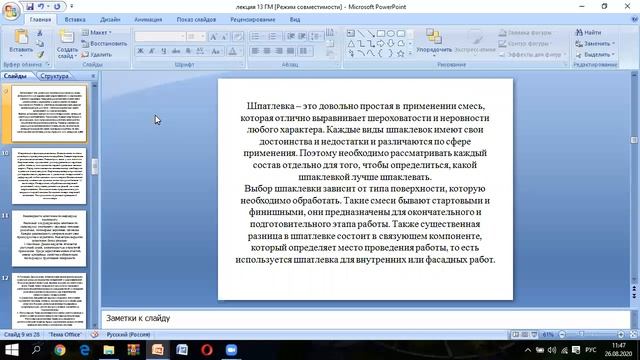Screen dimensions: 640x360
Task: Open File Explorer from the taskbar
Action: (x=109, y=350)
